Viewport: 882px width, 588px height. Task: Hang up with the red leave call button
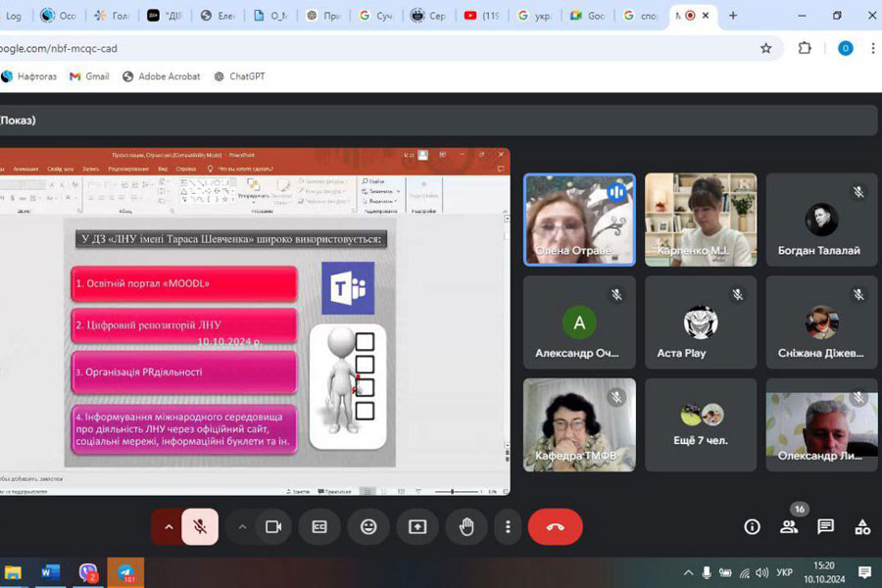tap(555, 527)
